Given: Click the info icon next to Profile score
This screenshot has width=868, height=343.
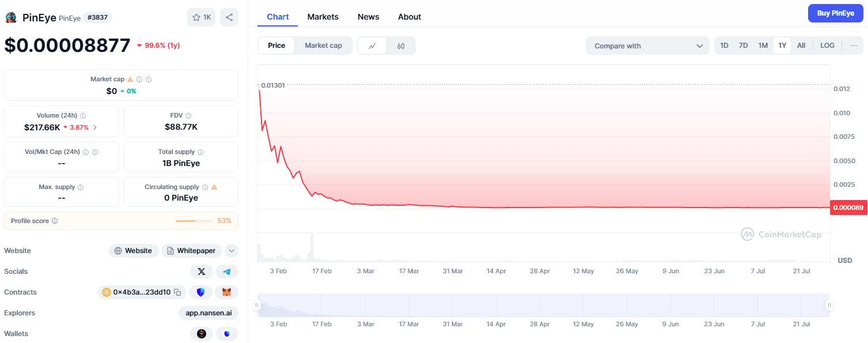Looking at the screenshot, I should click(x=55, y=221).
